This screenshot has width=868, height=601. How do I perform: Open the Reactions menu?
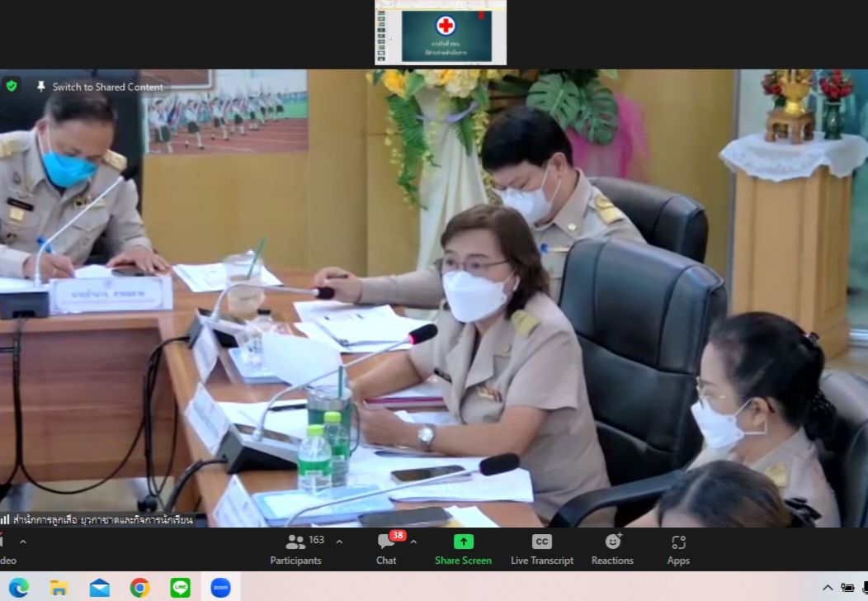612,550
